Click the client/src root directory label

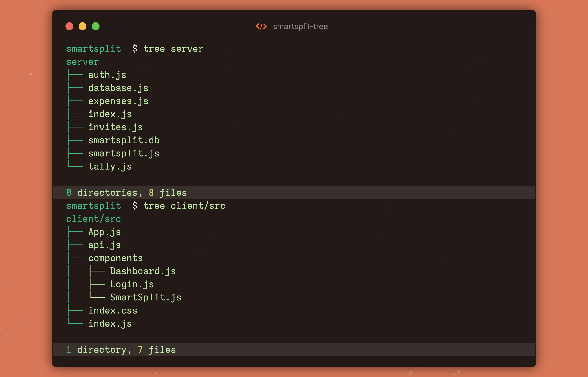coord(93,219)
